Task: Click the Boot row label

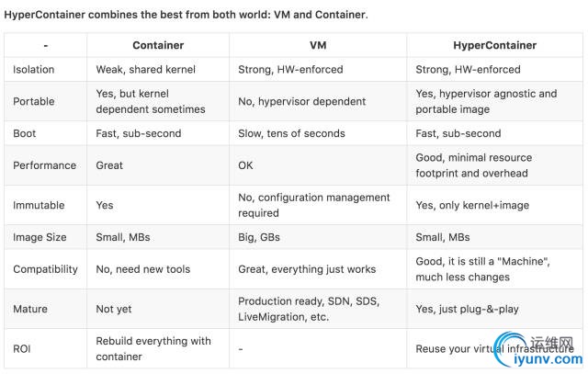Action: (24, 133)
